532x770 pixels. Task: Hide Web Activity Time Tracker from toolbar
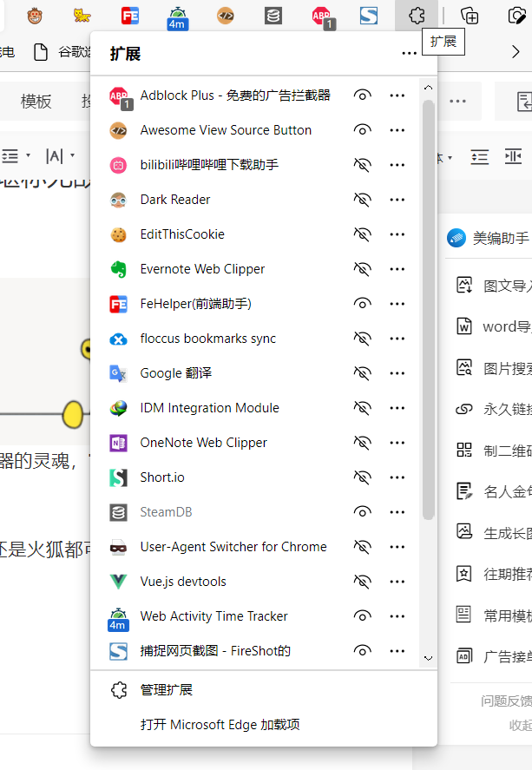point(362,616)
